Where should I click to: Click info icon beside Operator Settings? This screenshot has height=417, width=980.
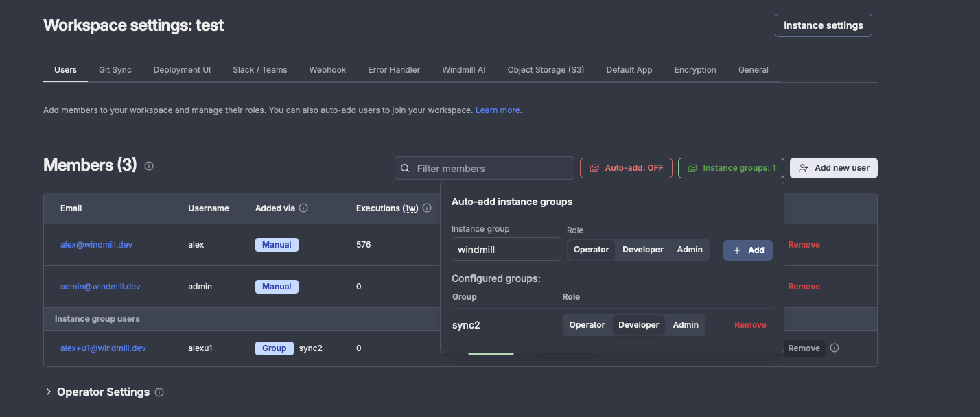pos(159,392)
